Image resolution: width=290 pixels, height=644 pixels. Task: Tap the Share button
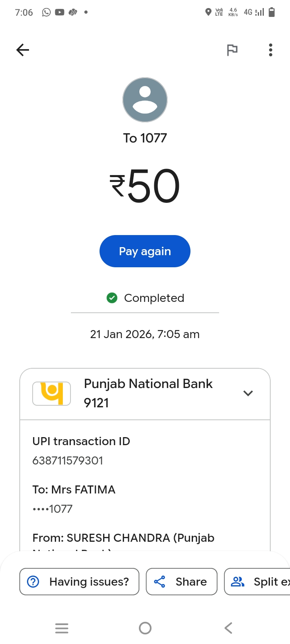click(182, 582)
